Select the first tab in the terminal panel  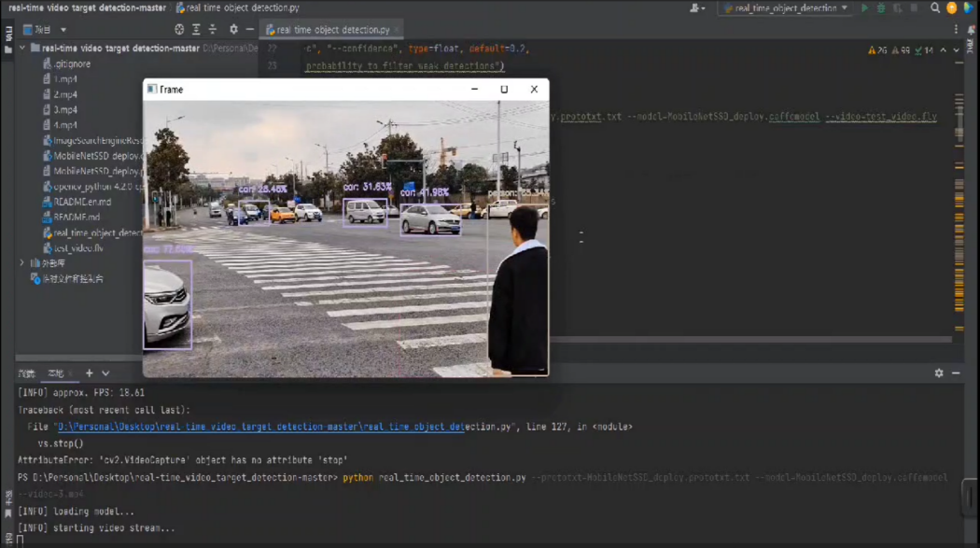pos(26,373)
